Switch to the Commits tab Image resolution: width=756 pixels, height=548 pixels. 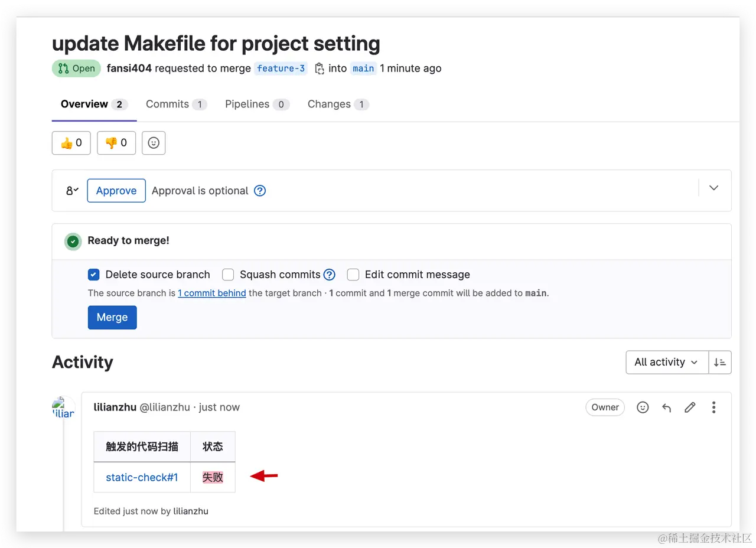pos(175,105)
